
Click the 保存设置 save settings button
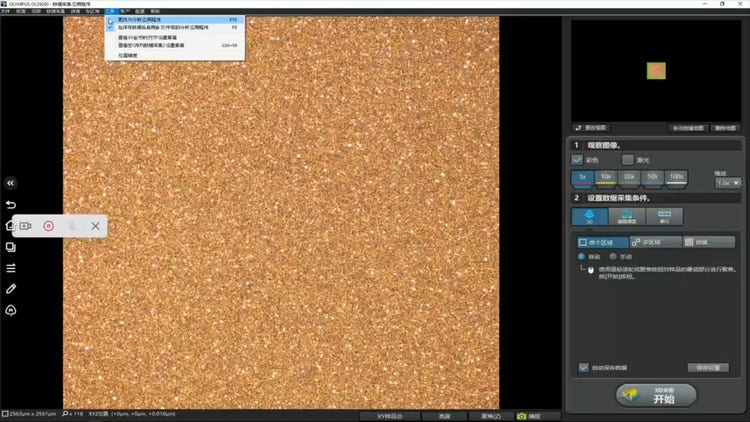point(707,367)
